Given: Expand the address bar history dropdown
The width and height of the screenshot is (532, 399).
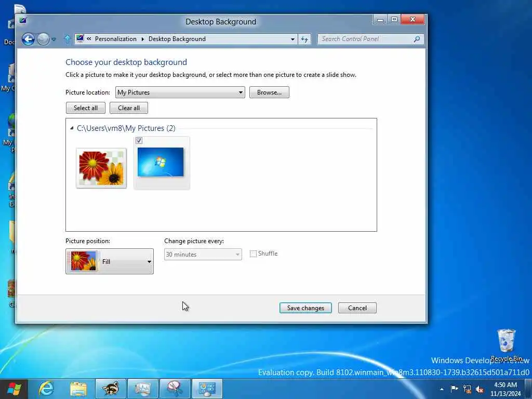Looking at the screenshot, I should pyautogui.click(x=292, y=39).
